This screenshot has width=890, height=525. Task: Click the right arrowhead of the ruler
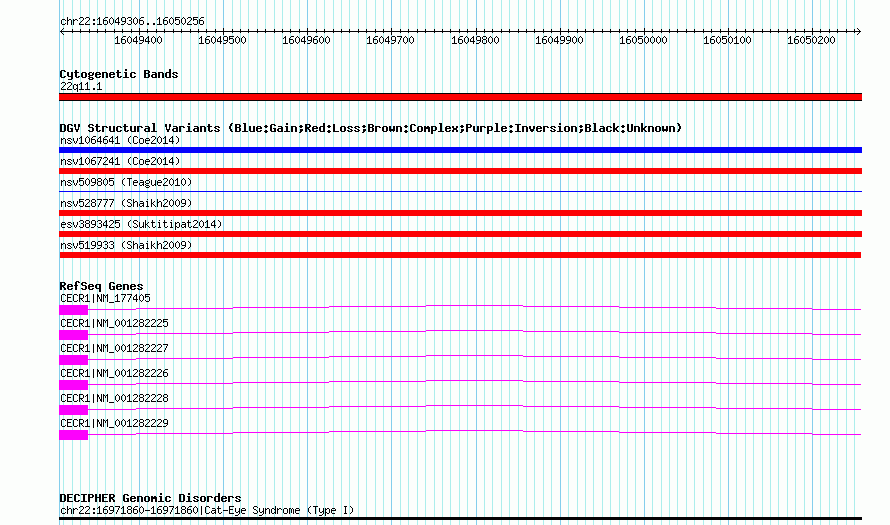tap(858, 32)
